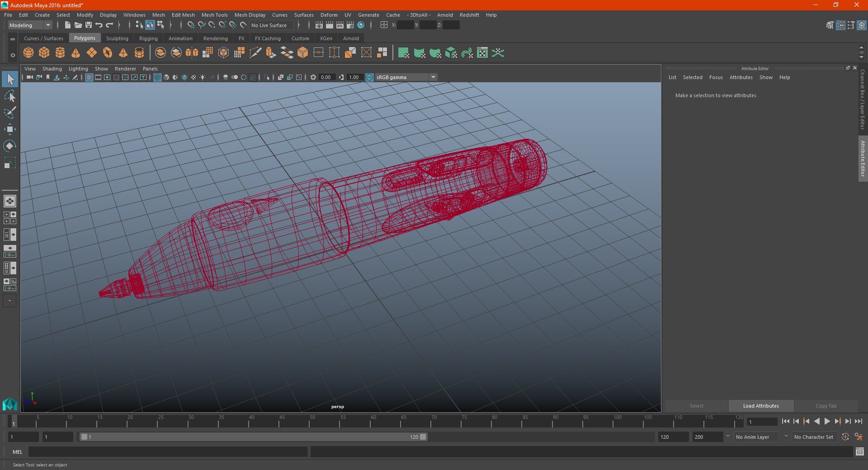Switch to the Rigging shelf tab
Screen dimensions: 868x470
[148, 38]
